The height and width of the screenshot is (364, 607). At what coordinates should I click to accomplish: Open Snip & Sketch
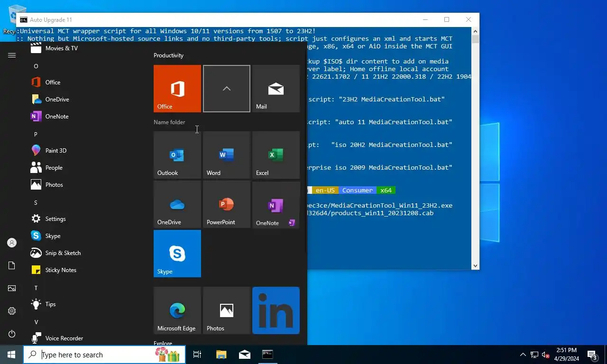[86, 253]
